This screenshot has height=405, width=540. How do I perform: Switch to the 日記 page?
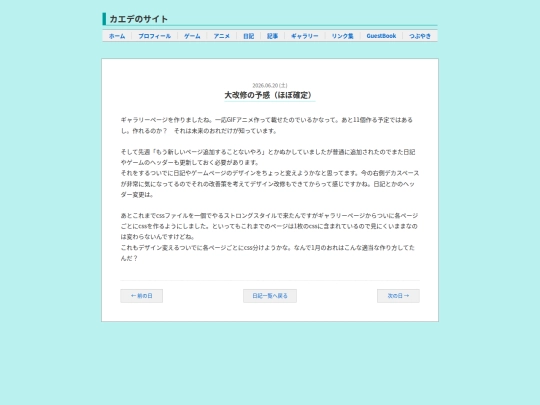pos(249,36)
